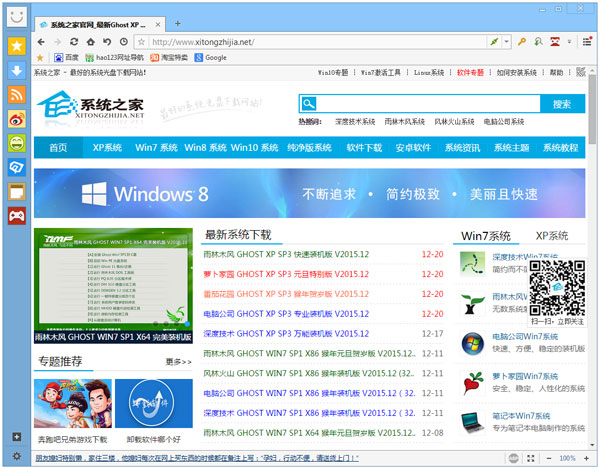600x468 pixels.
Task: Click the green magnifier toolbar icon
Action: [x=538, y=42]
